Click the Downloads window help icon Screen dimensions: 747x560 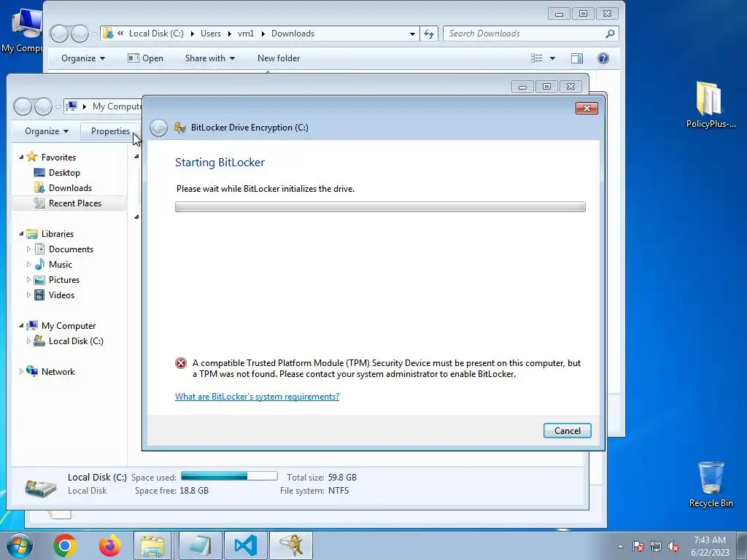coord(603,58)
